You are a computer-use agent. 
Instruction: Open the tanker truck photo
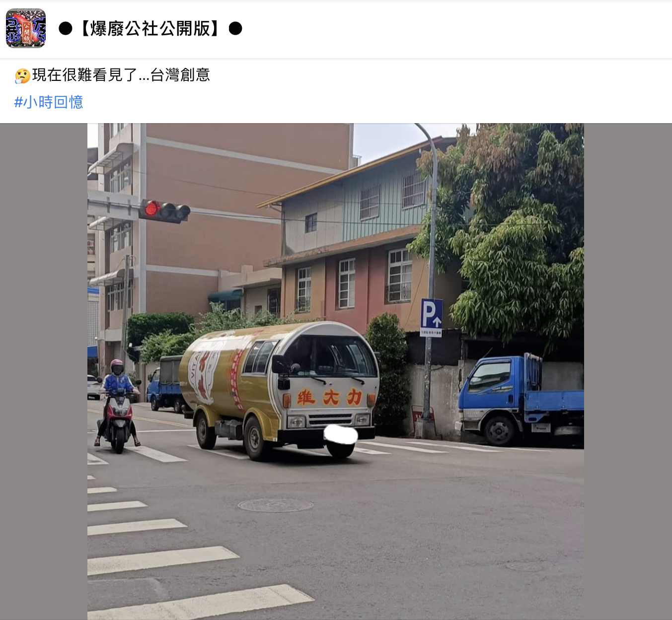336,371
